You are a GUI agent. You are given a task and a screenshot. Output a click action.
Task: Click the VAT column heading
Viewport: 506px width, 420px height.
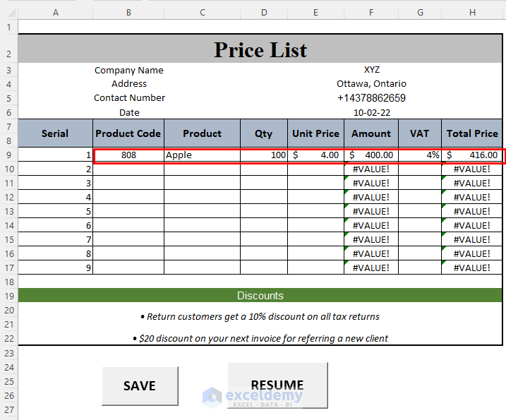tap(420, 133)
